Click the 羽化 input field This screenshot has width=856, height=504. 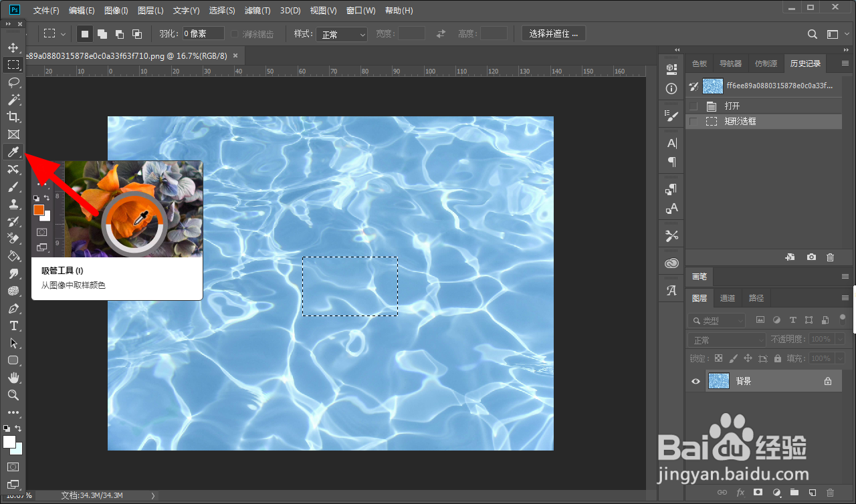point(203,34)
